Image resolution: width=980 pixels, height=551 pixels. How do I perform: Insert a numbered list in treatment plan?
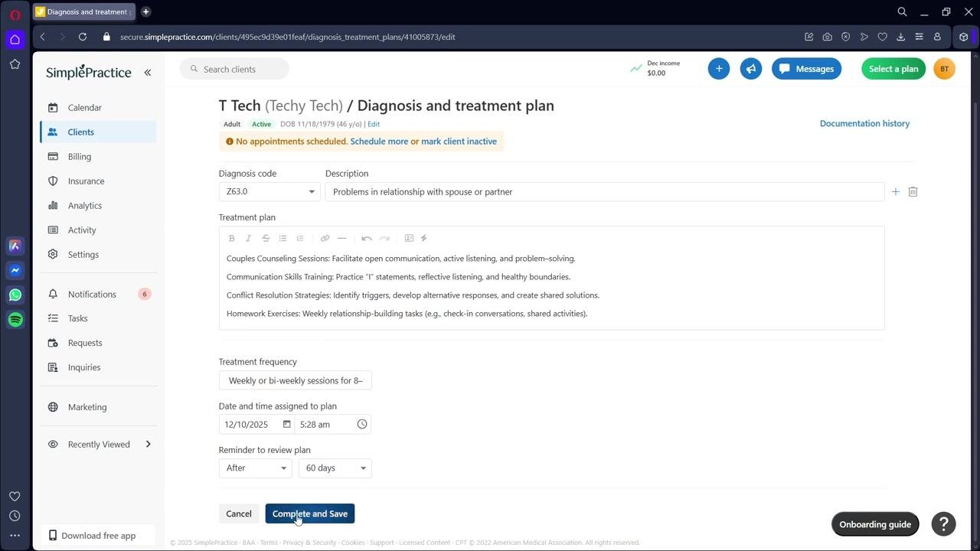(x=300, y=238)
